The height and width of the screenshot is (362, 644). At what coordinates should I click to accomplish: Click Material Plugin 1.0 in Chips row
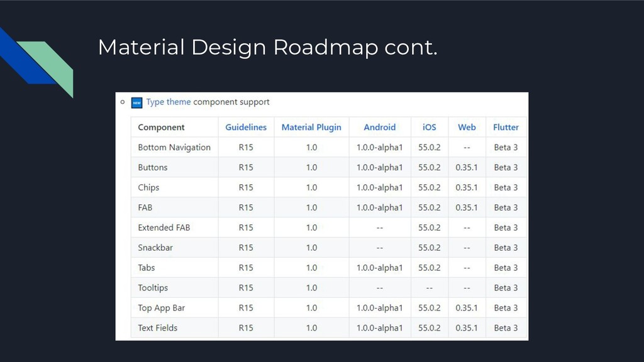click(311, 187)
